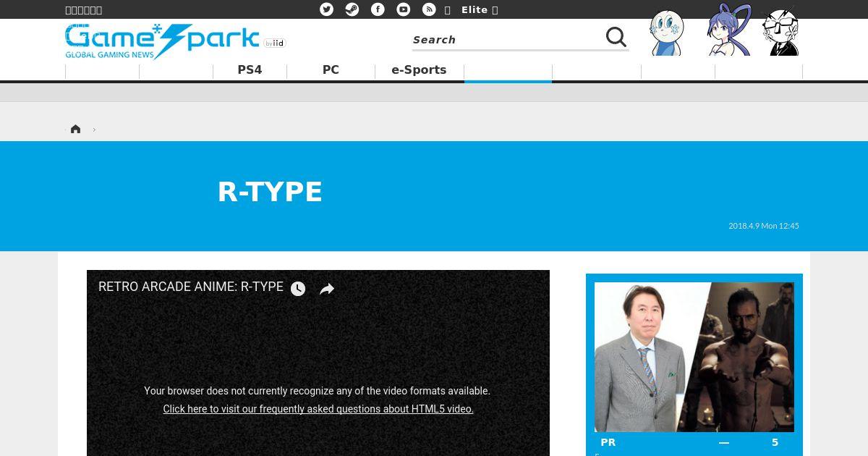Visit the Facebook page icon
This screenshot has height=456, width=868.
[378, 9]
